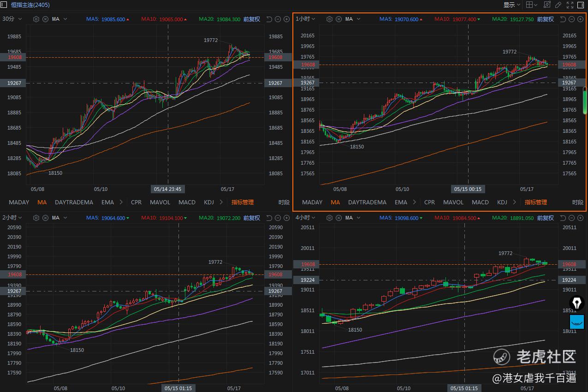
Task: Open indicator settings gear on the 30分 chart
Action: point(36,19)
